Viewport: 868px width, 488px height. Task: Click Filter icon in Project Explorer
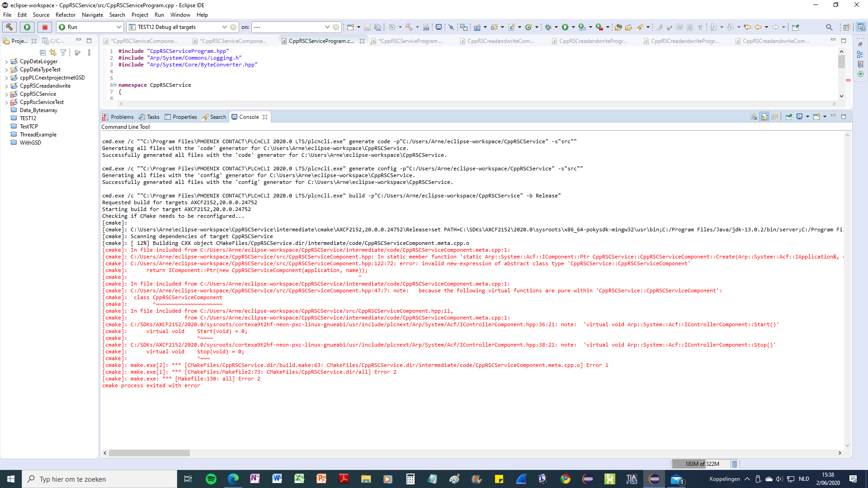pyautogui.click(x=63, y=53)
